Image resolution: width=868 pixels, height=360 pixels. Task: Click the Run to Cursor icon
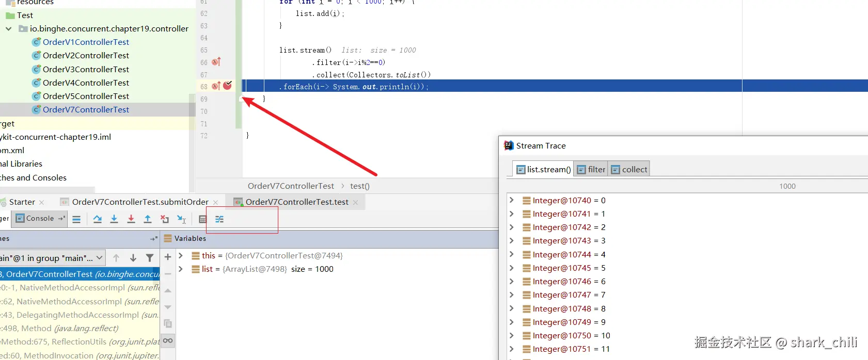[x=181, y=219]
